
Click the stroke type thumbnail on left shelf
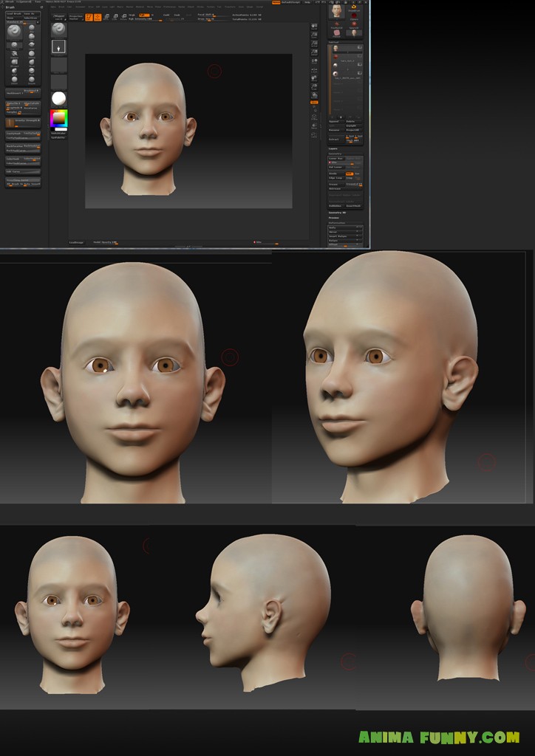coord(58,47)
